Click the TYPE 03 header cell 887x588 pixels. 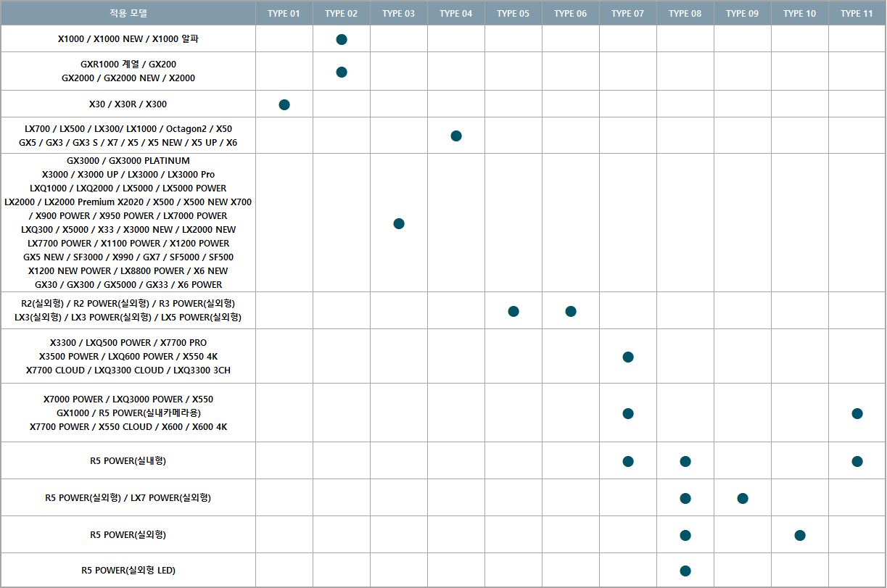point(399,13)
